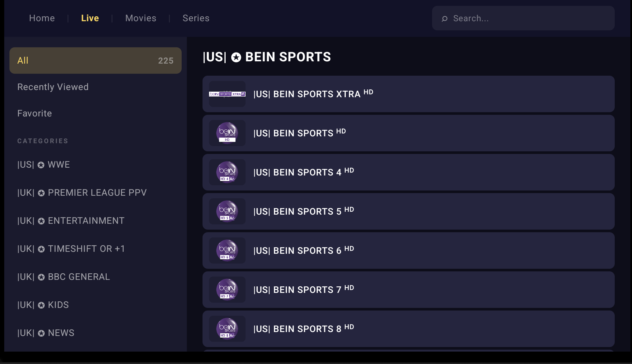The width and height of the screenshot is (632, 364).
Task: Switch to the Home tab
Action: tap(42, 18)
